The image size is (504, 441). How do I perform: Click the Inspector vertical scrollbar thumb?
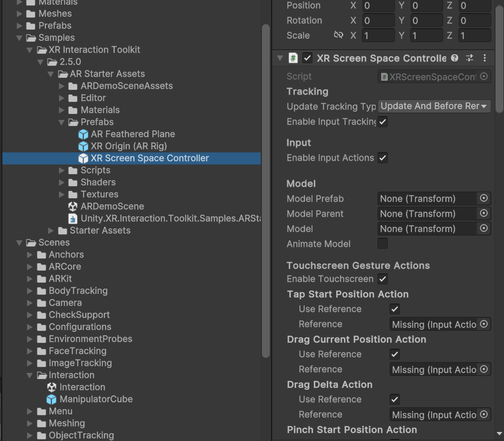coord(499,60)
